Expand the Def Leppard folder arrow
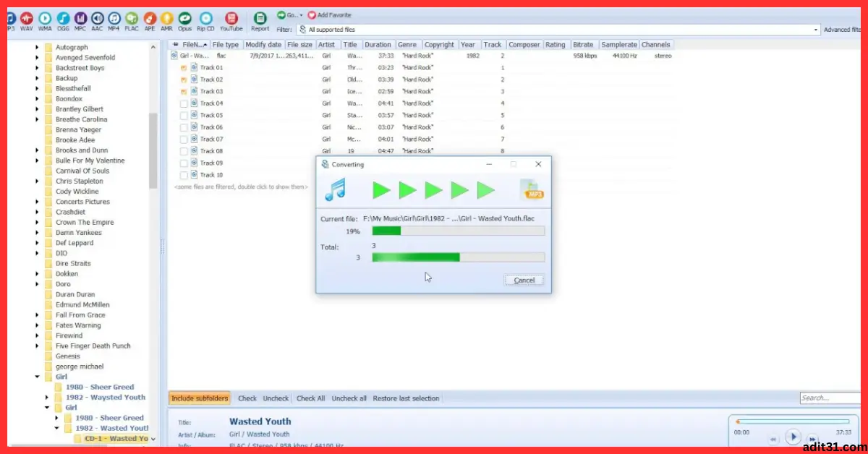868x454 pixels. tap(37, 243)
